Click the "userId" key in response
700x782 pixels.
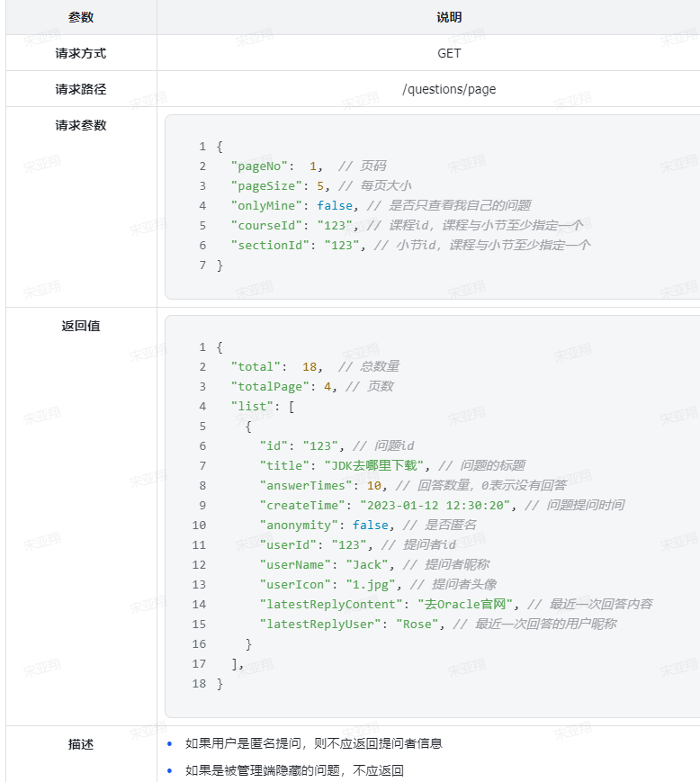[x=288, y=544]
